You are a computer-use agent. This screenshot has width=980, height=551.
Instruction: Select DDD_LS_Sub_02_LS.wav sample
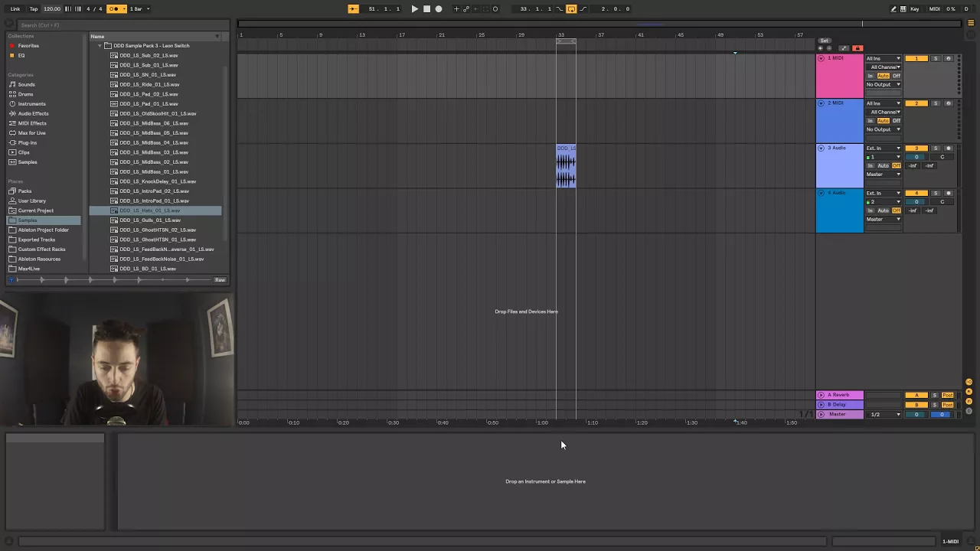[x=149, y=55]
